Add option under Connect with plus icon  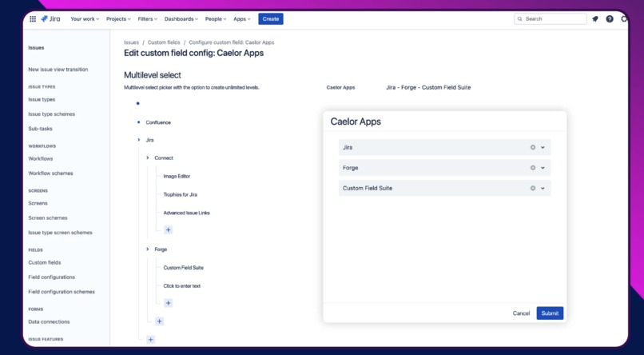(x=168, y=230)
